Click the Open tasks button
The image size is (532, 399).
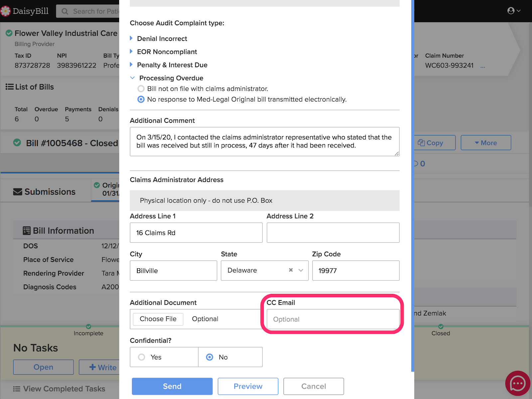click(44, 367)
